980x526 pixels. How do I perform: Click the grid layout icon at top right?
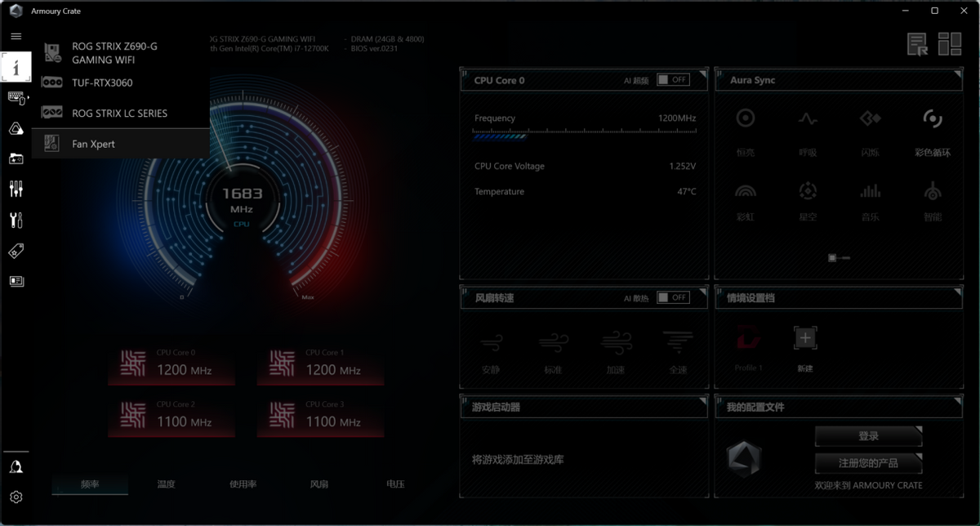[950, 44]
